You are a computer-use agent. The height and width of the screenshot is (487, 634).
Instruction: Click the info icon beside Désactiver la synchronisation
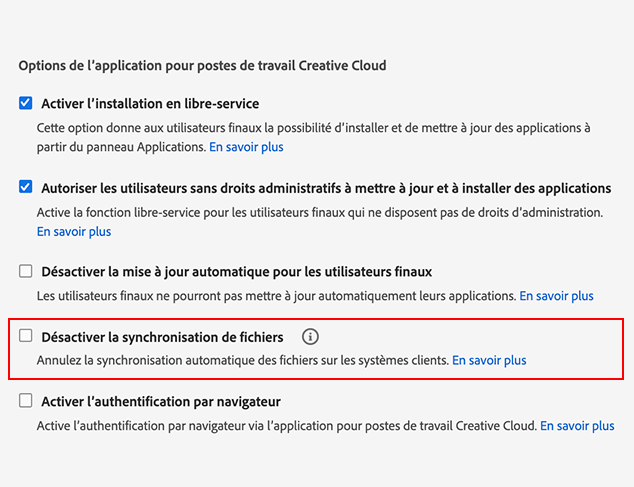tap(310, 337)
